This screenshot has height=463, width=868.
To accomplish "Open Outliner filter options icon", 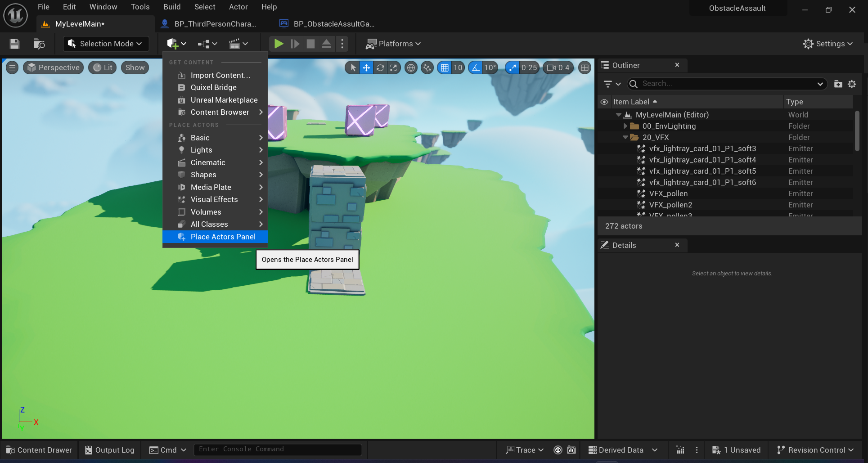I will [x=612, y=84].
